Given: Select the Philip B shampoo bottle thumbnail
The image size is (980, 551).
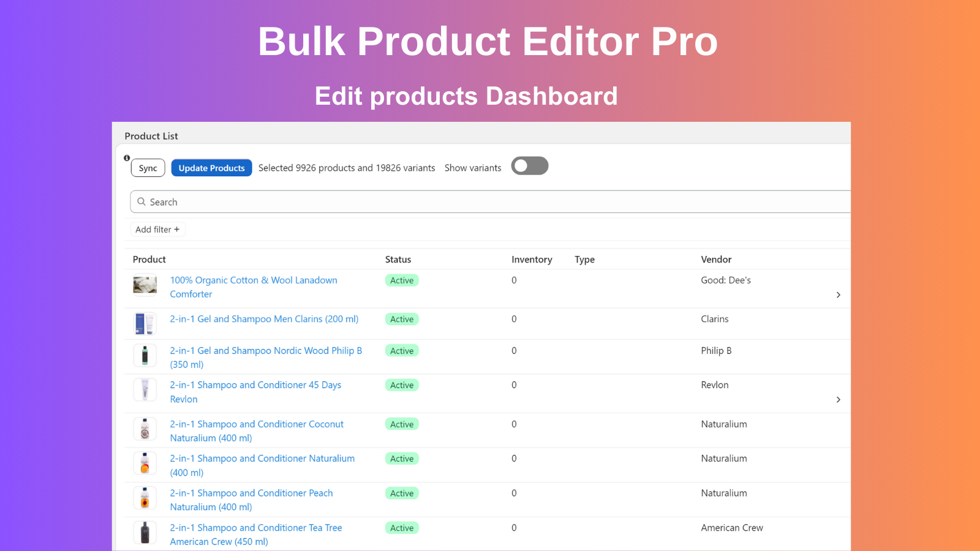Looking at the screenshot, I should (x=145, y=355).
